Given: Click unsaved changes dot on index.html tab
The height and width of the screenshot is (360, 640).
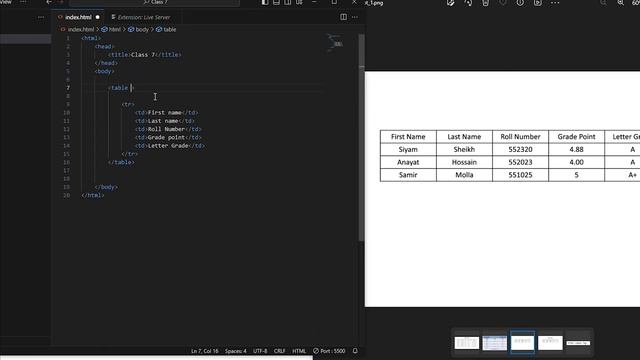Looking at the screenshot, I should pyautogui.click(x=98, y=17).
